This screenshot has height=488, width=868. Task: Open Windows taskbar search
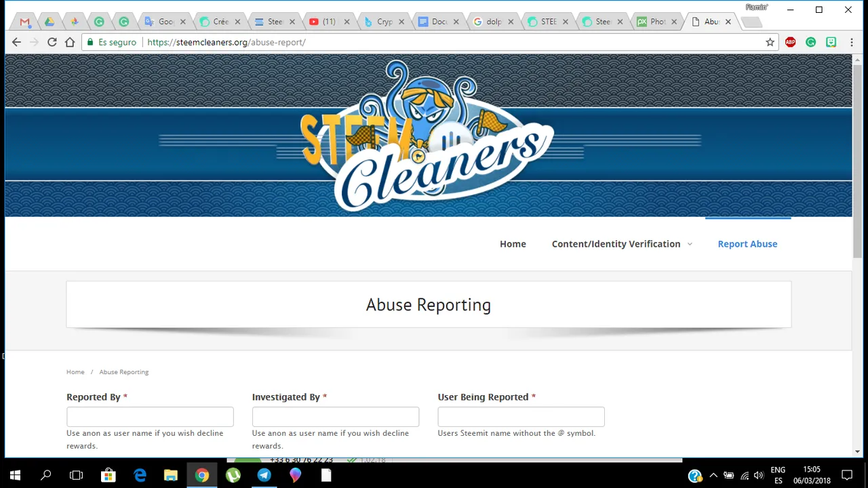click(46, 476)
